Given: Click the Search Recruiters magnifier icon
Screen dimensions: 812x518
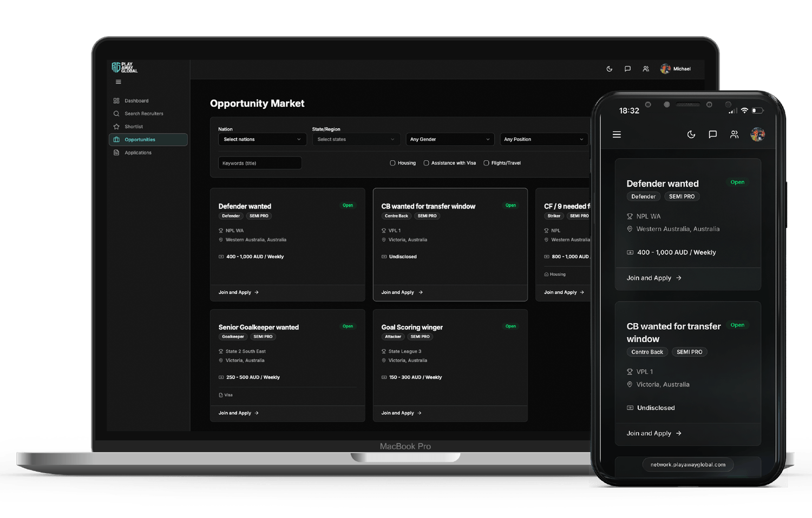Looking at the screenshot, I should pyautogui.click(x=116, y=114).
